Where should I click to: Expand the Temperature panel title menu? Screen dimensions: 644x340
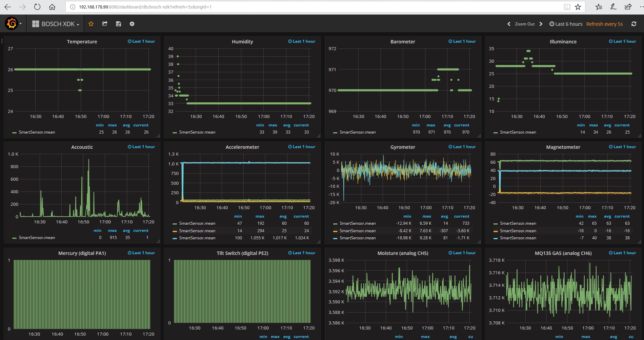pos(82,41)
